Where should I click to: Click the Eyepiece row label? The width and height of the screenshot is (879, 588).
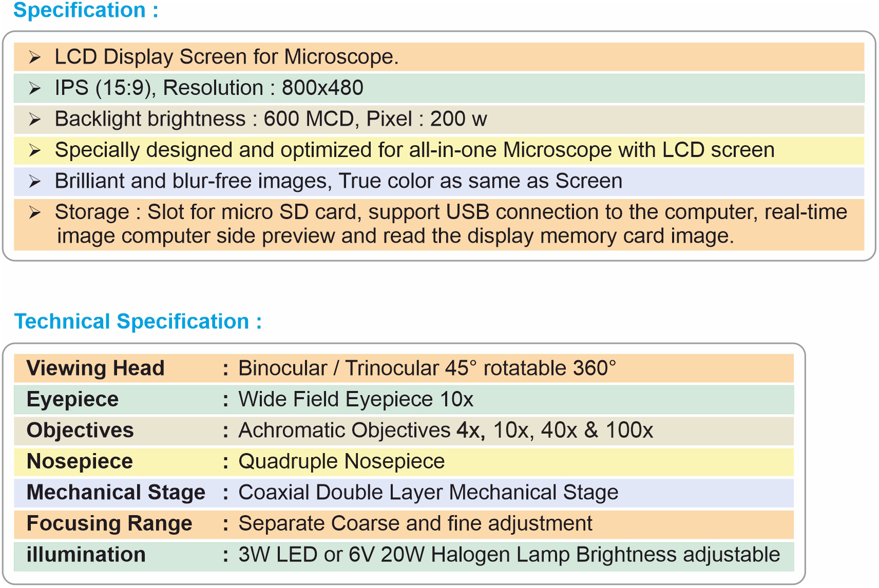pyautogui.click(x=73, y=399)
